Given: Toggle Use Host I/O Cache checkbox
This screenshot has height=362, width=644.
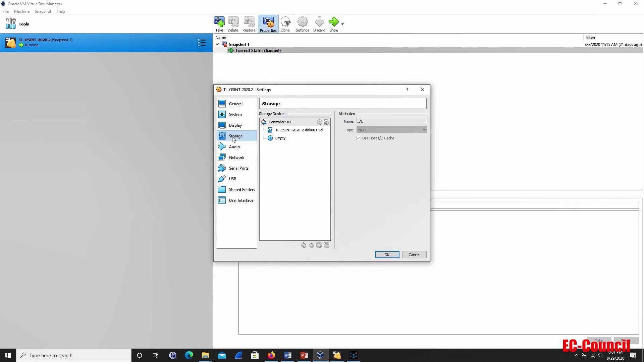Looking at the screenshot, I should click(x=359, y=138).
